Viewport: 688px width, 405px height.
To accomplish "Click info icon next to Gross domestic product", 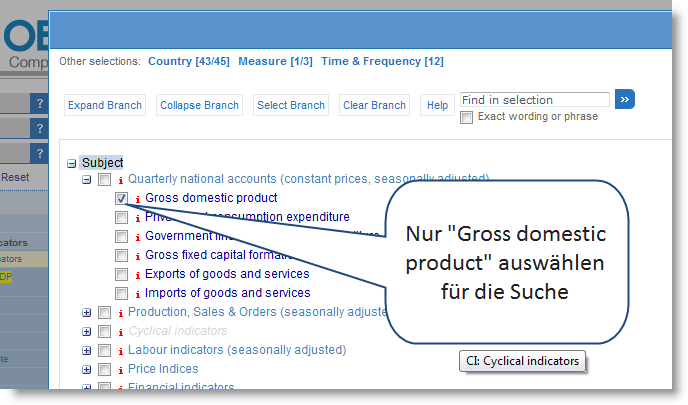I will [x=138, y=198].
